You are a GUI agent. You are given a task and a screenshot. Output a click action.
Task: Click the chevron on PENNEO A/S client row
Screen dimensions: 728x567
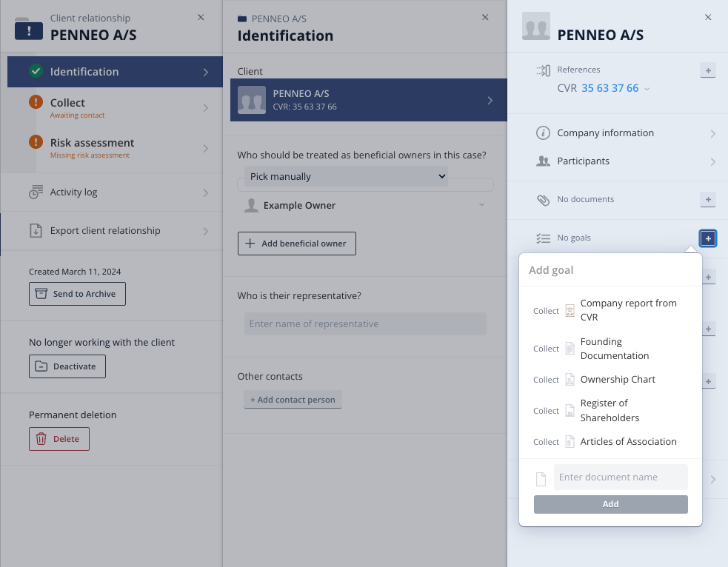point(490,100)
